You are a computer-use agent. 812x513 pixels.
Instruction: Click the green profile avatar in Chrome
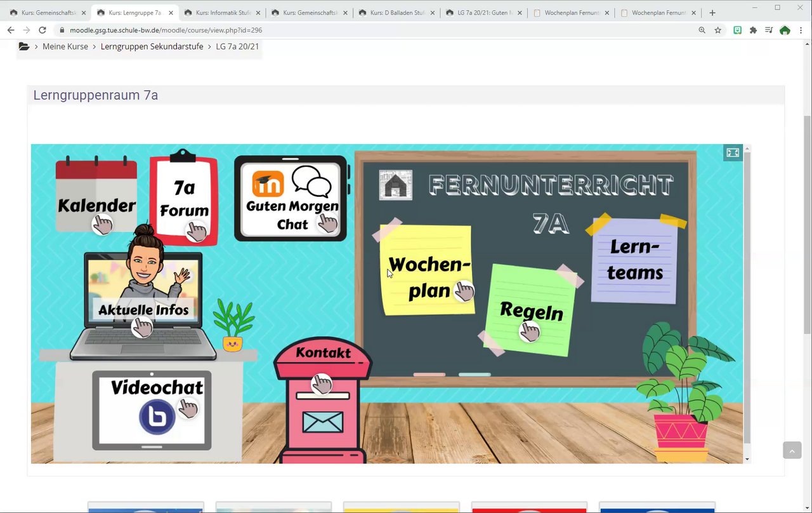click(x=785, y=30)
